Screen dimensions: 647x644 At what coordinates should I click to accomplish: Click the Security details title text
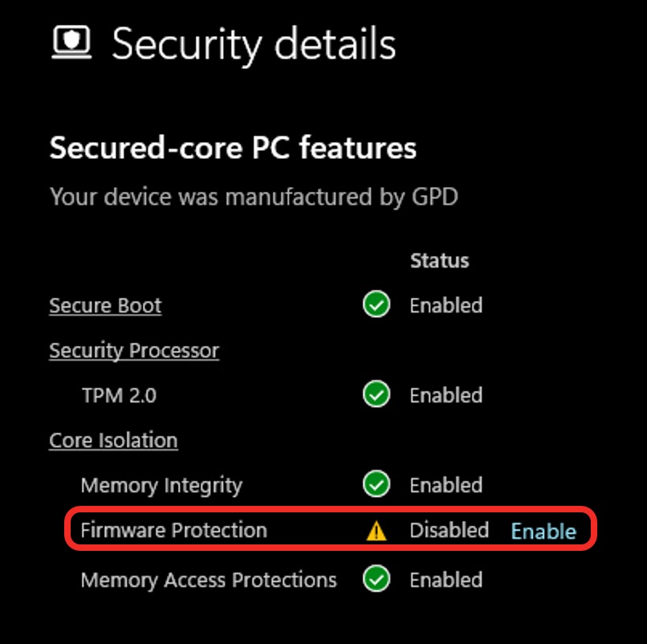(x=254, y=44)
